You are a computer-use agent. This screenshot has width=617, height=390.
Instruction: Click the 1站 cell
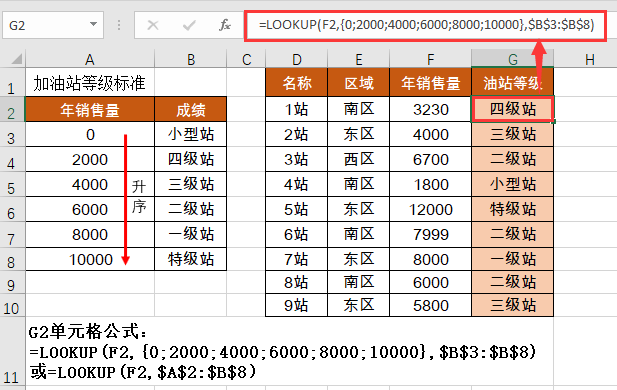coord(296,109)
